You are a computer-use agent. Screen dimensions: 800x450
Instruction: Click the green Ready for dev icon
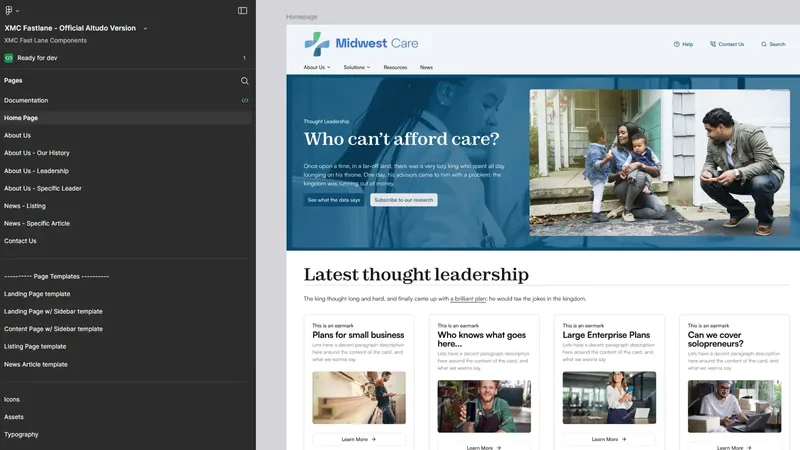[x=9, y=58]
